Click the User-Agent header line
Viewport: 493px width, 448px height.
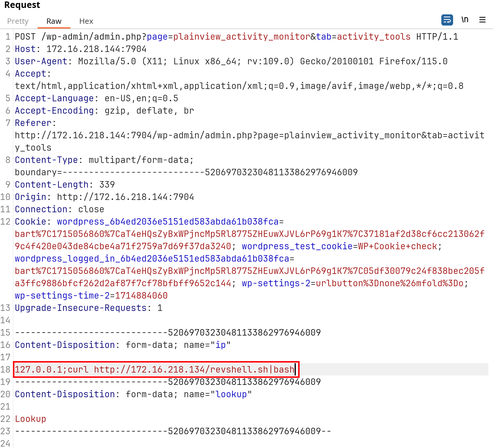tap(231, 61)
